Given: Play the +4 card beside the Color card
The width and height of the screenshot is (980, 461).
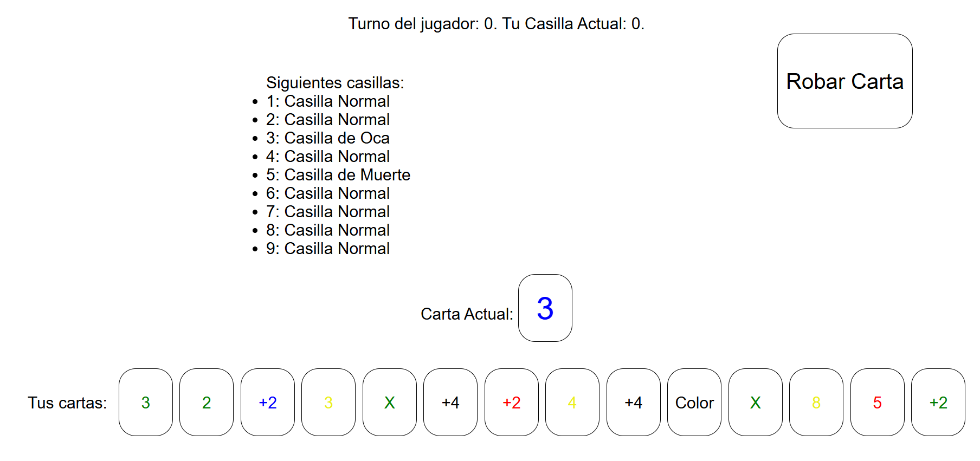Looking at the screenshot, I should [634, 402].
